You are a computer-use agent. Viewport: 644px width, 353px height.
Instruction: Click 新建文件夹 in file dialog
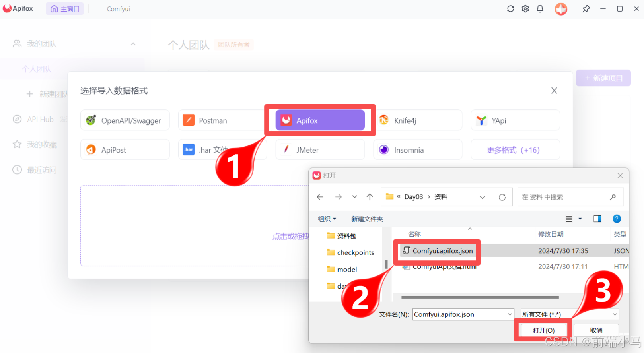367,219
